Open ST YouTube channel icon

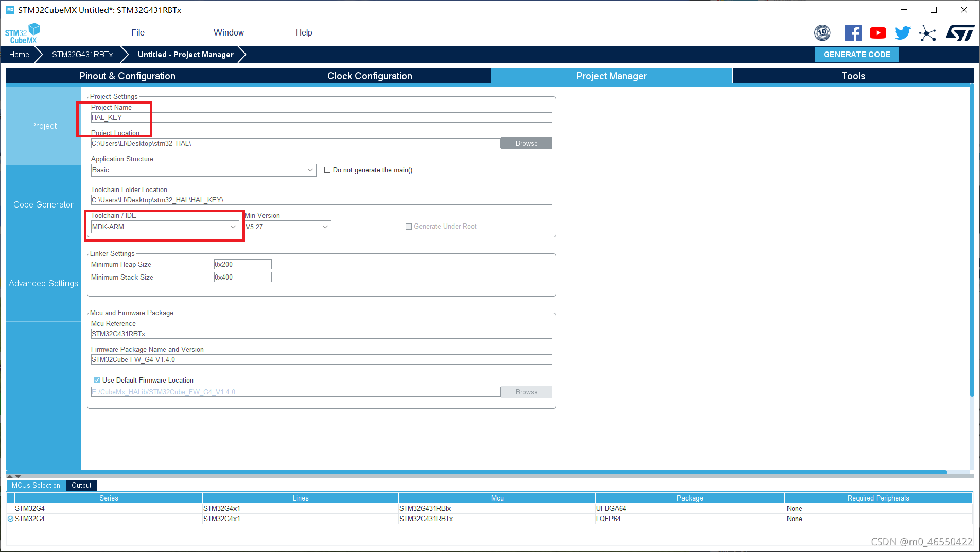(878, 33)
